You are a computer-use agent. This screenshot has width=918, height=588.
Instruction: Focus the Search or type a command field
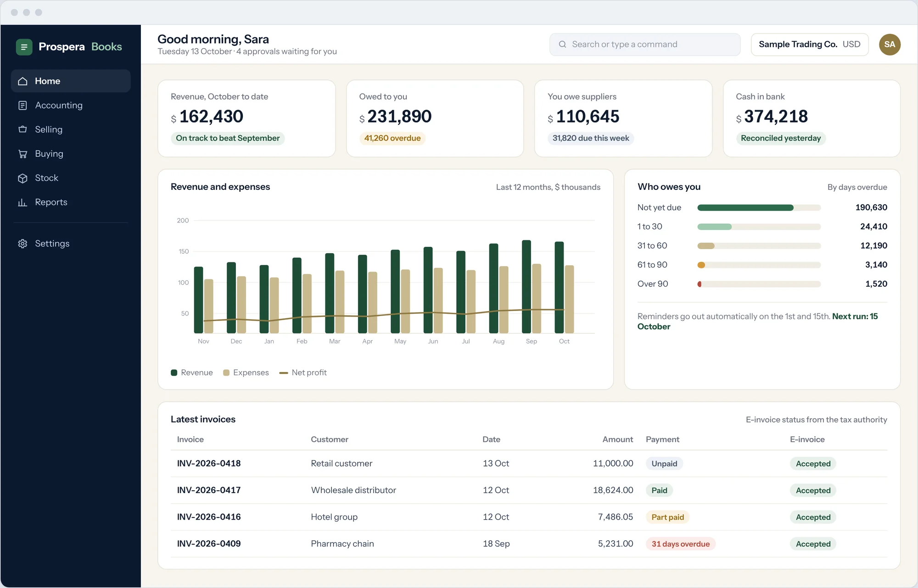coord(645,44)
